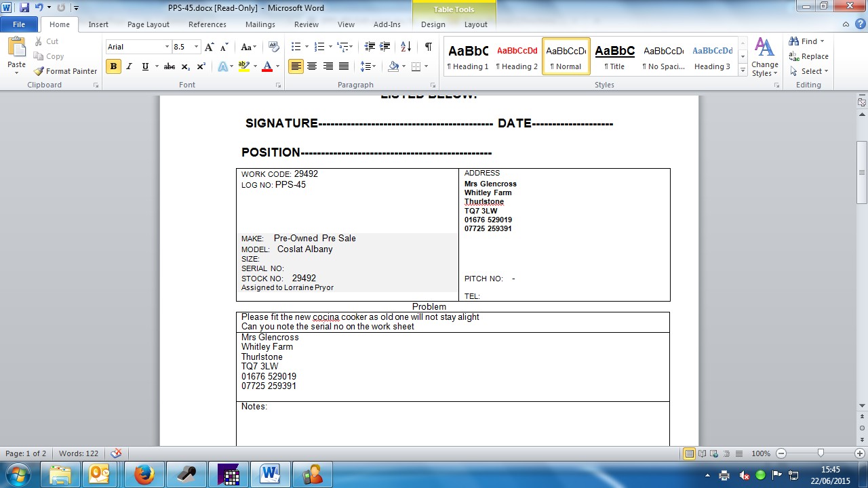Viewport: 868px width, 488px height.
Task: Increase the paragraph indent
Action: [x=384, y=47]
